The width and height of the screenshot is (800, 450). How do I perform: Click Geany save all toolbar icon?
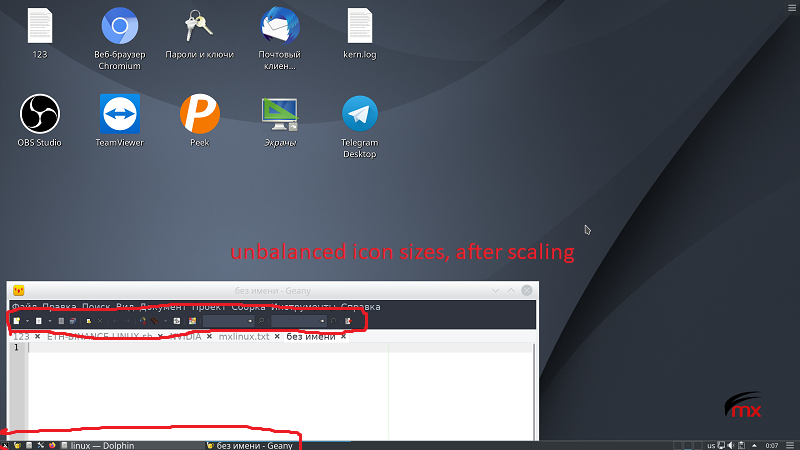(73, 321)
